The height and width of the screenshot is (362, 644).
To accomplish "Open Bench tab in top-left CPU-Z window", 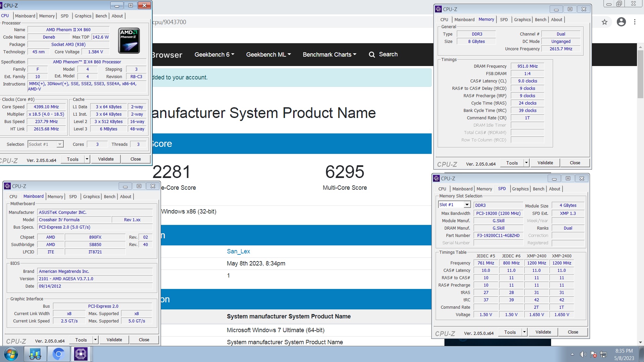I will point(101,16).
